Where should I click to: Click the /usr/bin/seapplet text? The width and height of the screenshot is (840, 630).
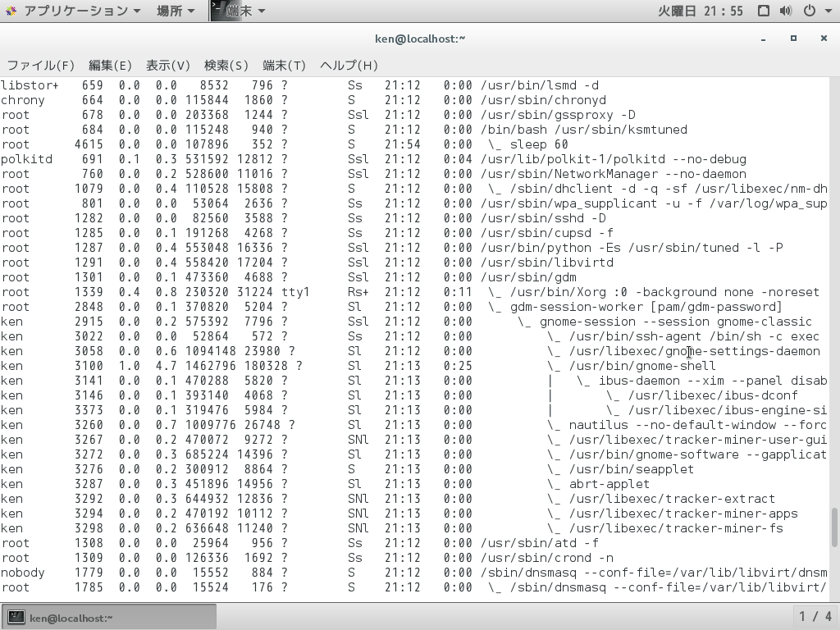632,469
